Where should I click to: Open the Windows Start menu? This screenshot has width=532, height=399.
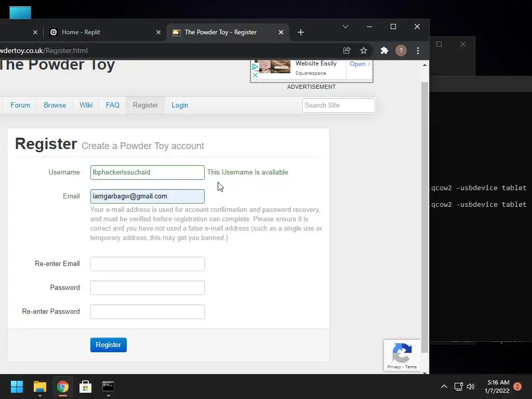pos(17,387)
